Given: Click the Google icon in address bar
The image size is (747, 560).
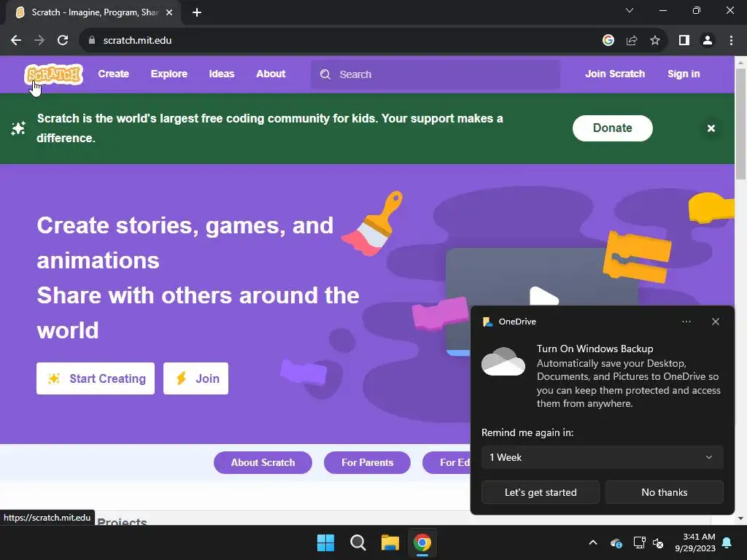Looking at the screenshot, I should pos(608,41).
